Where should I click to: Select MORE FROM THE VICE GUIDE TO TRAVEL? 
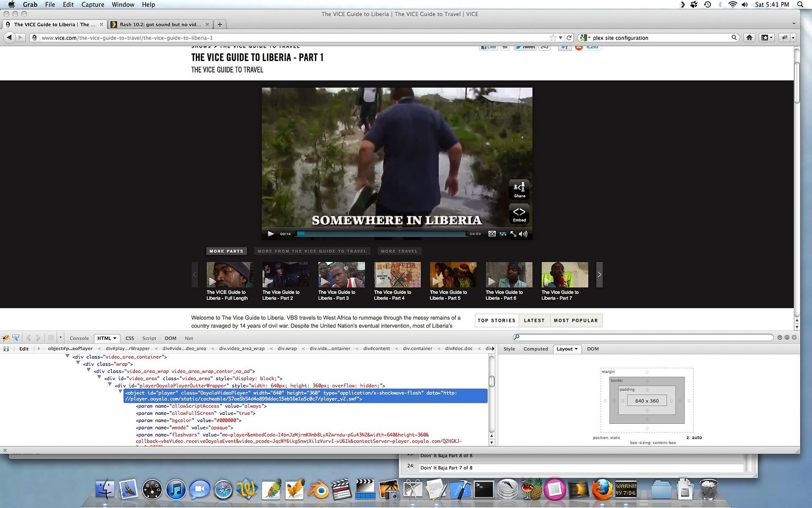312,251
